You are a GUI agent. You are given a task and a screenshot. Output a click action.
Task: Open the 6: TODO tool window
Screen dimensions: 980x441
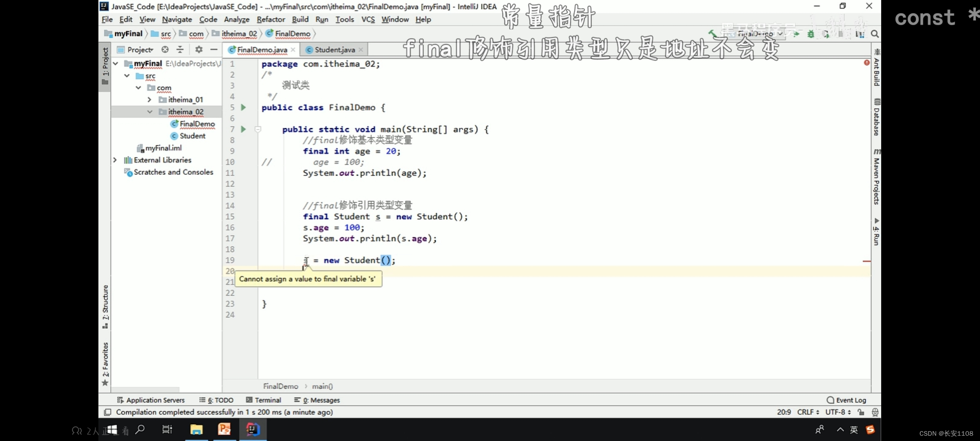[216, 400]
